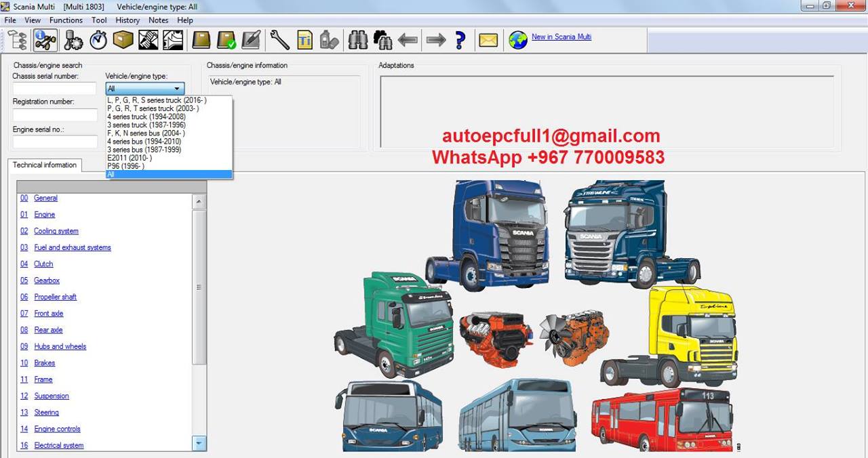Viewport: 868px width, 458px height.
Task: Go back with the left arrow icon
Action: [408, 40]
